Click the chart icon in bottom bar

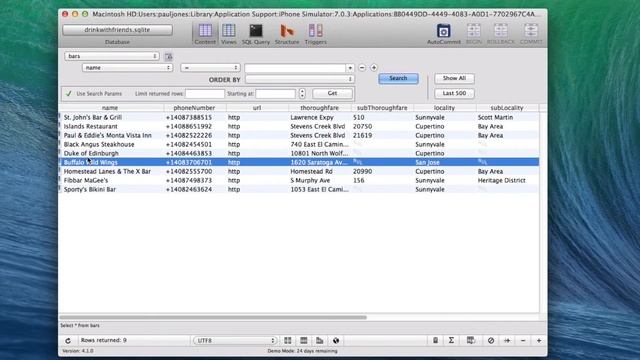pos(320,340)
